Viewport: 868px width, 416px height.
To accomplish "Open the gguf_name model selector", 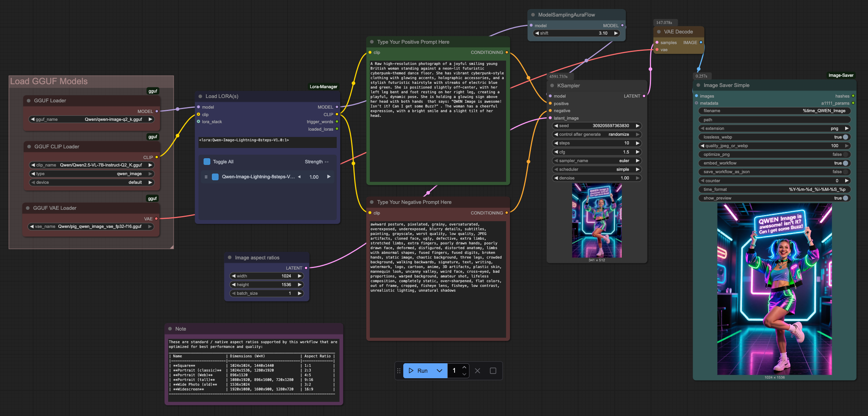I will (91, 119).
